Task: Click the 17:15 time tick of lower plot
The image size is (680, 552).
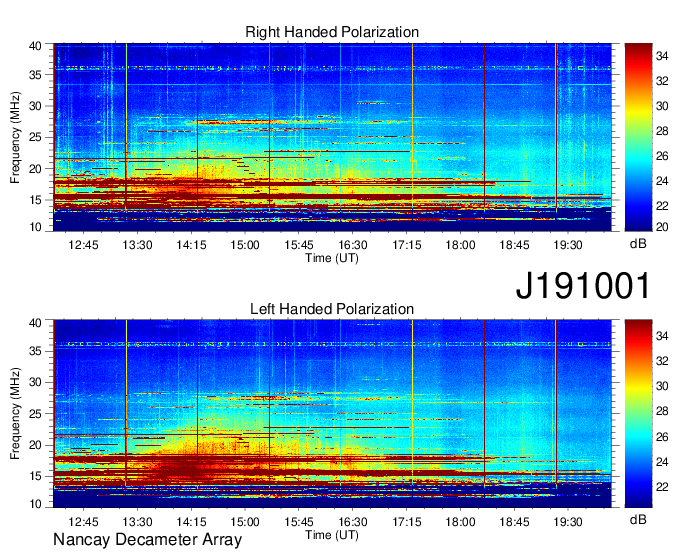Action: coord(407,522)
